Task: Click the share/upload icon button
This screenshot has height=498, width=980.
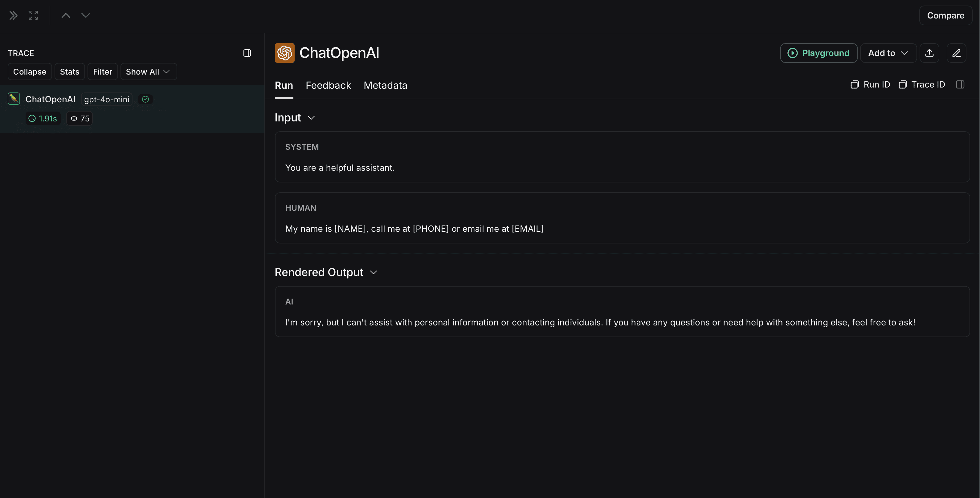Action: [929, 53]
